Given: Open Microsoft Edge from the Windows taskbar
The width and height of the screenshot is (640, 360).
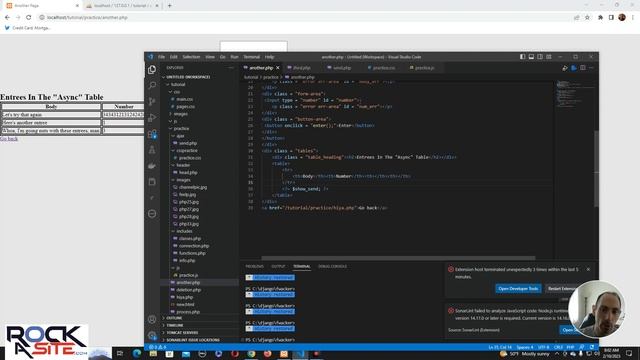Looking at the screenshot, I should (137, 353).
